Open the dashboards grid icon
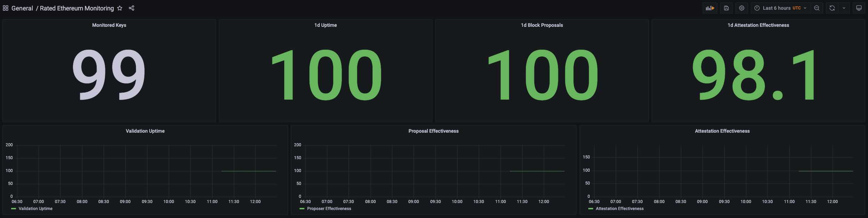868x218 pixels. tap(6, 8)
